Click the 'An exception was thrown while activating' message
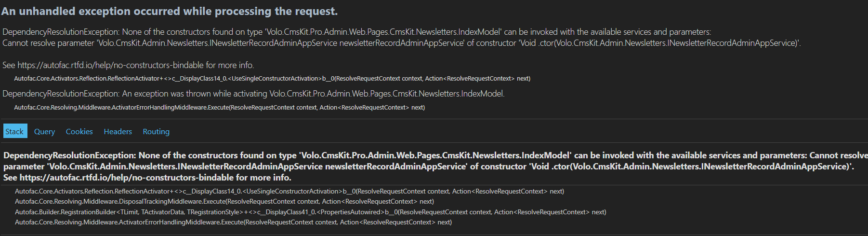The height and width of the screenshot is (236, 868). point(253,94)
